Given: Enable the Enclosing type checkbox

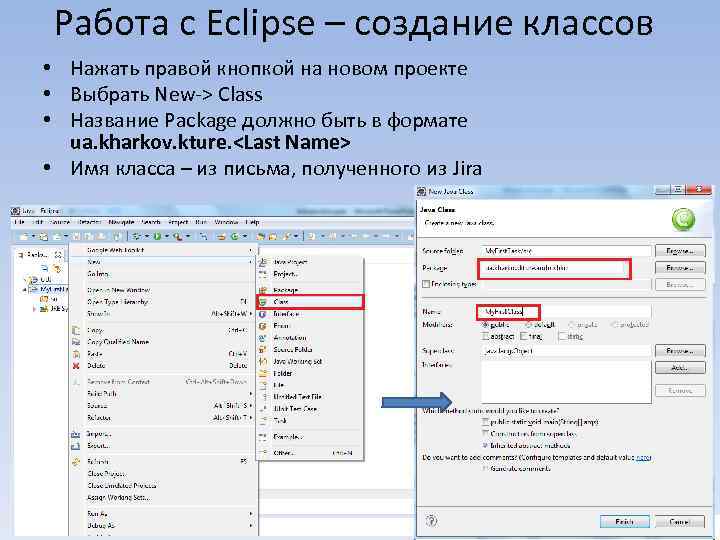Looking at the screenshot, I should pyautogui.click(x=426, y=284).
